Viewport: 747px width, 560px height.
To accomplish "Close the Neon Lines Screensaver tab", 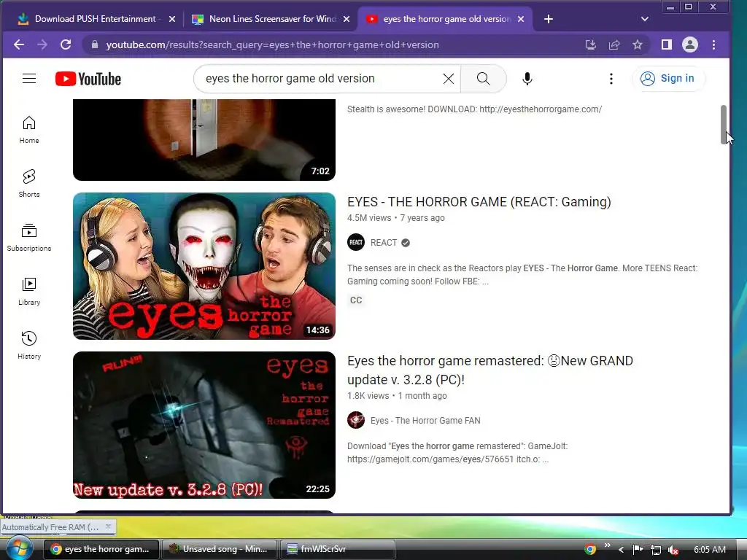I will 347,19.
